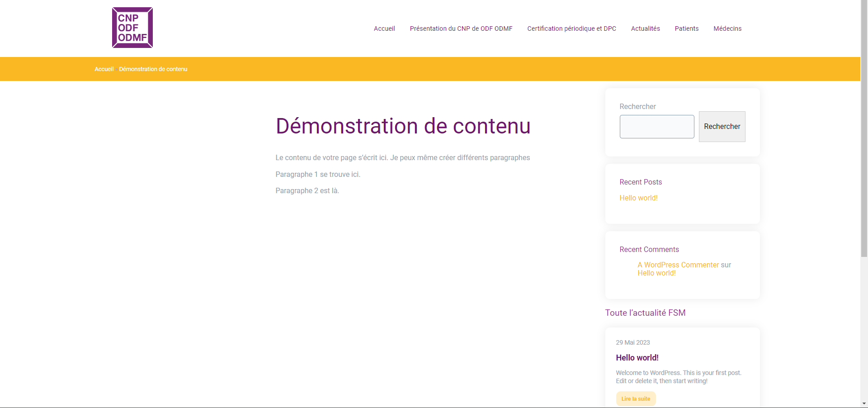The height and width of the screenshot is (408, 868).
Task: Open Présentation du CNP de ODF ODMF
Action: (461, 28)
